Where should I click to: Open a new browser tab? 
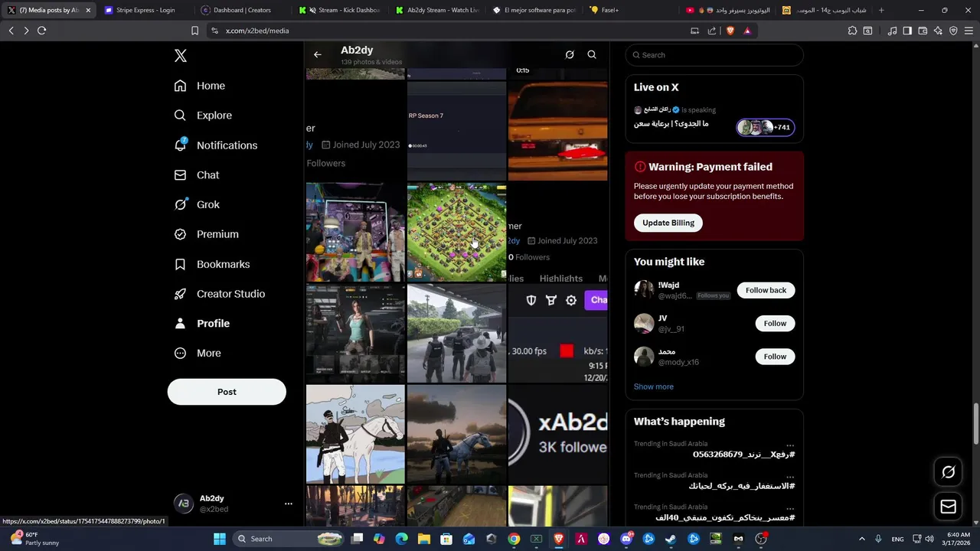click(x=881, y=10)
